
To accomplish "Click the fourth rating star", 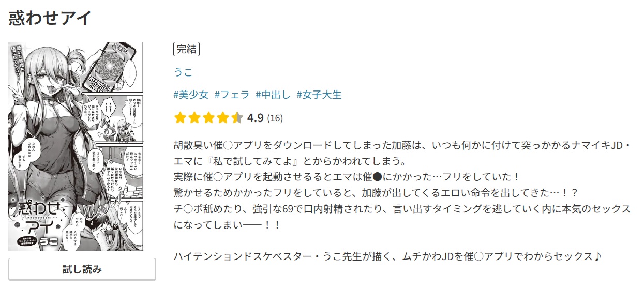I will [x=223, y=118].
